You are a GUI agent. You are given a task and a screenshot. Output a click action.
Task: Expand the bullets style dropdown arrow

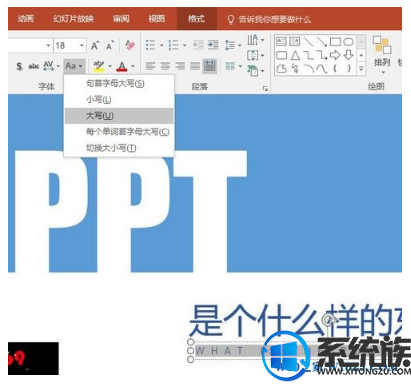[x=161, y=45]
